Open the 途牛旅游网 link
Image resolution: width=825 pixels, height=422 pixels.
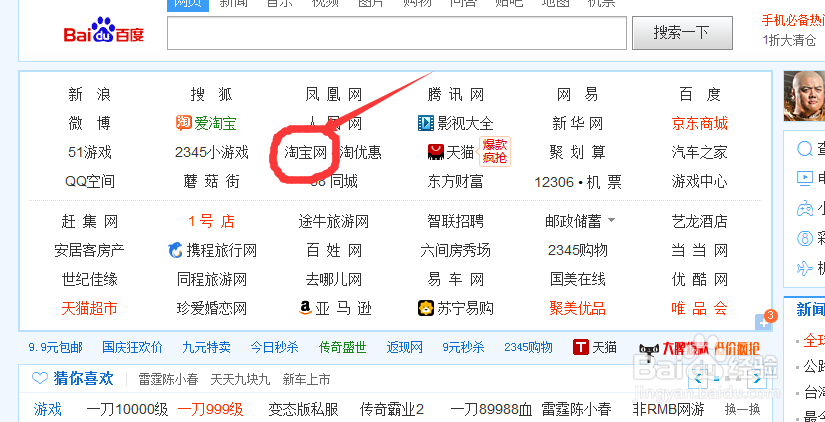(x=334, y=222)
